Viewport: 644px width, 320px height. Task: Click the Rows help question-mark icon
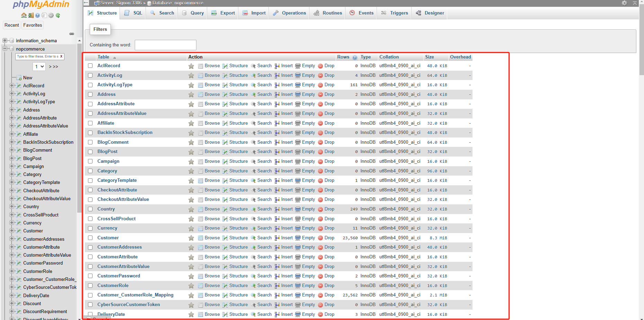(355, 57)
